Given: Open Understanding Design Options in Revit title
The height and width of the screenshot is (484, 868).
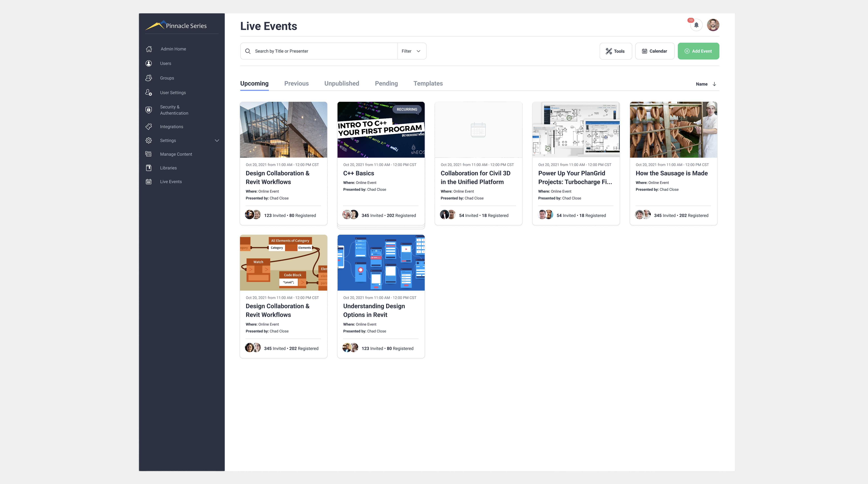Looking at the screenshot, I should click(x=374, y=310).
